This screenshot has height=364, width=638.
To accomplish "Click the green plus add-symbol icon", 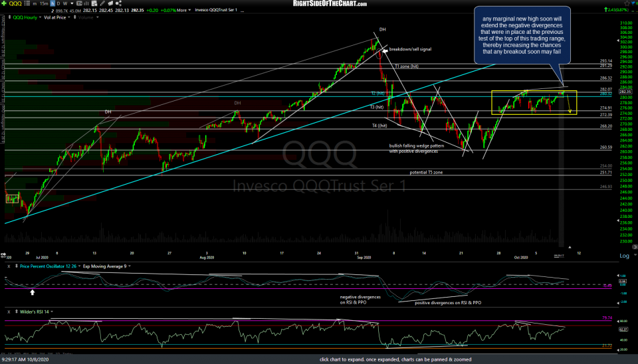I will (4, 3).
